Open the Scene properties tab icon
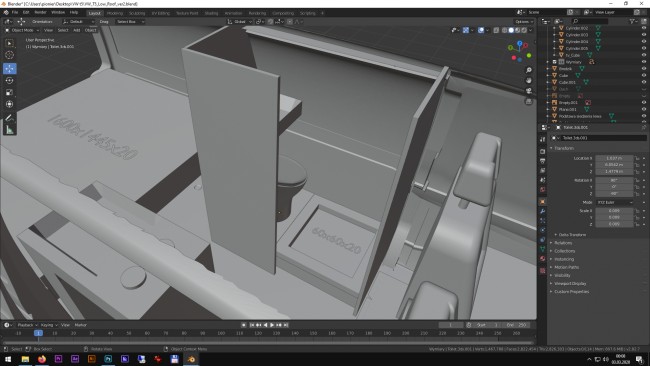 tap(543, 180)
